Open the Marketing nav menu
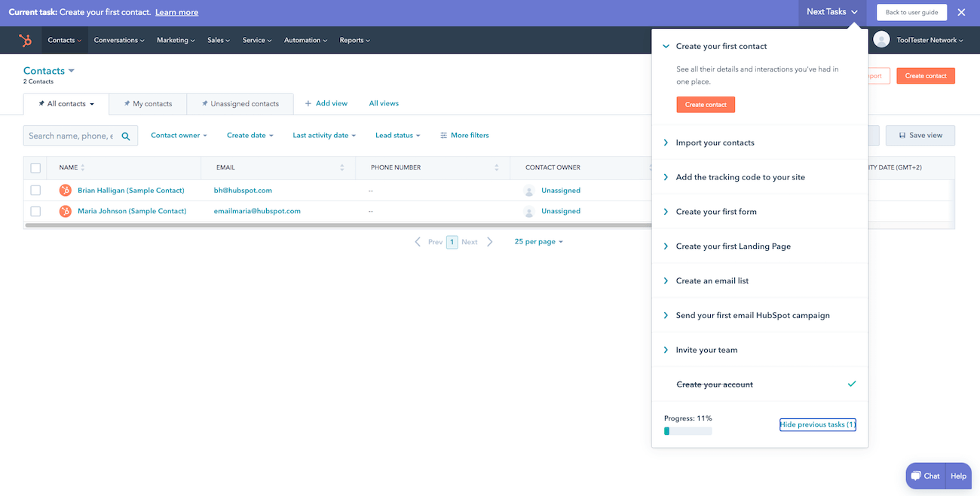The image size is (980, 496). click(x=176, y=40)
